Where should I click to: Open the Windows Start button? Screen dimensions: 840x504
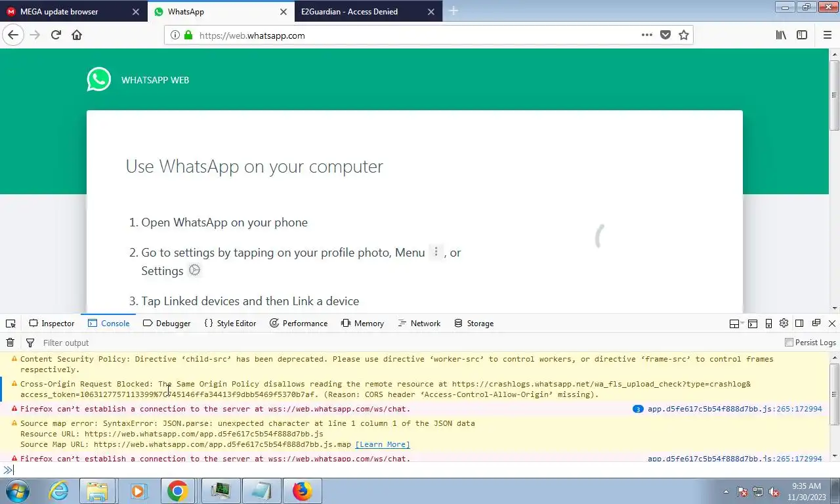pos(17,491)
